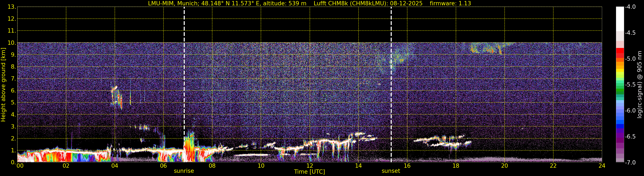Click the 'log(rc-signal) @ 905 nm' label

[x=640, y=85]
